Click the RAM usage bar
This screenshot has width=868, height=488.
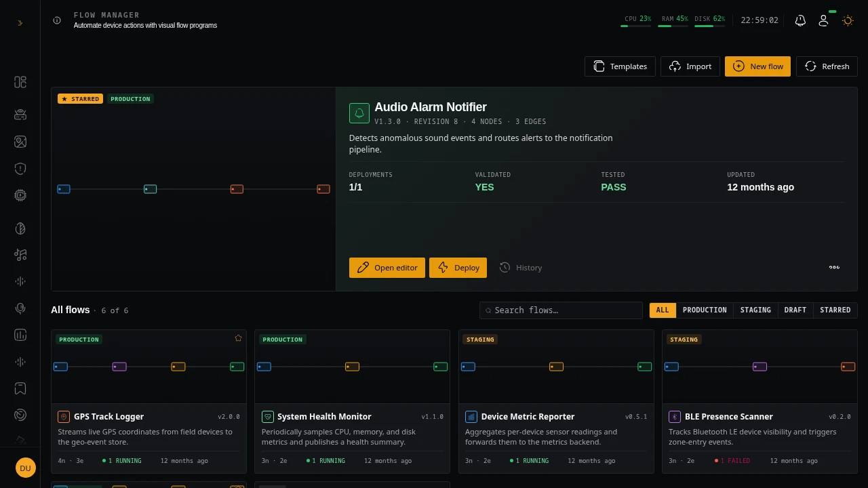673,26
